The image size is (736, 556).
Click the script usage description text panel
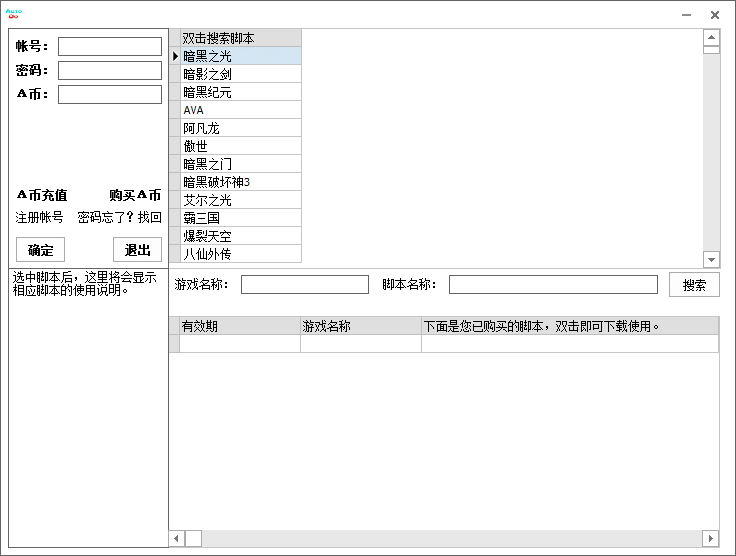[88, 407]
